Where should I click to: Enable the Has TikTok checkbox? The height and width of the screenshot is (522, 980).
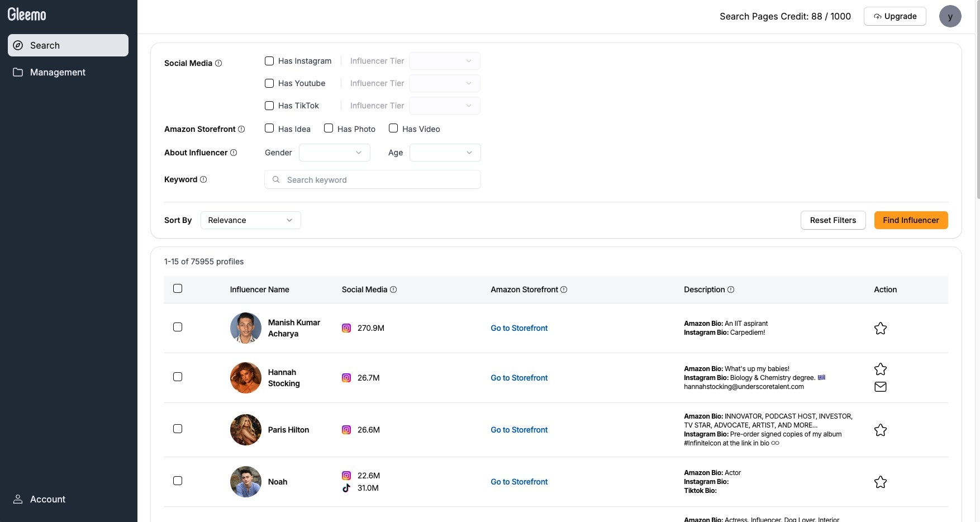pos(269,106)
